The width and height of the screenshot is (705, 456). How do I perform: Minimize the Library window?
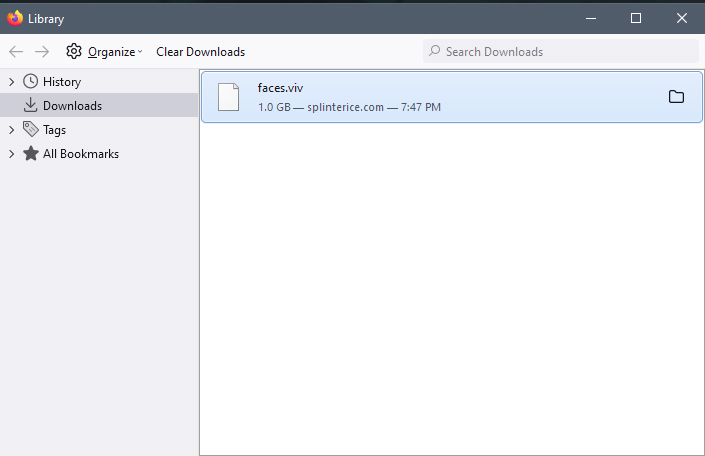[591, 18]
